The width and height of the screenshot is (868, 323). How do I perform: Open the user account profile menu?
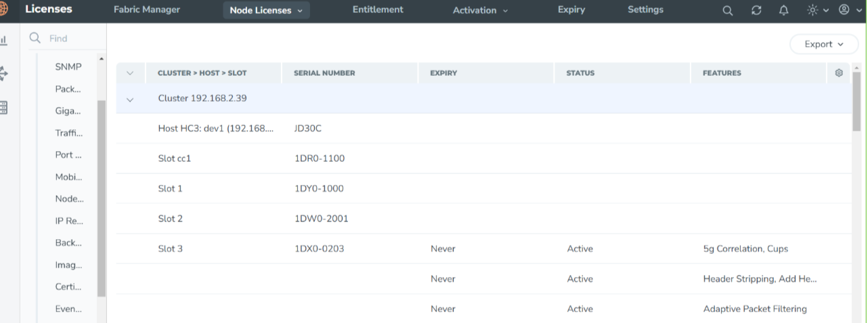[x=848, y=10]
